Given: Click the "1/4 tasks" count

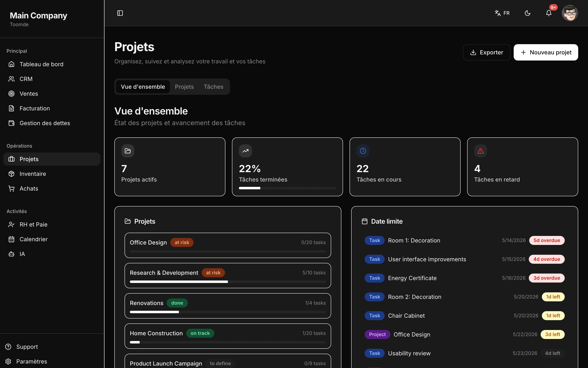Looking at the screenshot, I should pos(315,303).
